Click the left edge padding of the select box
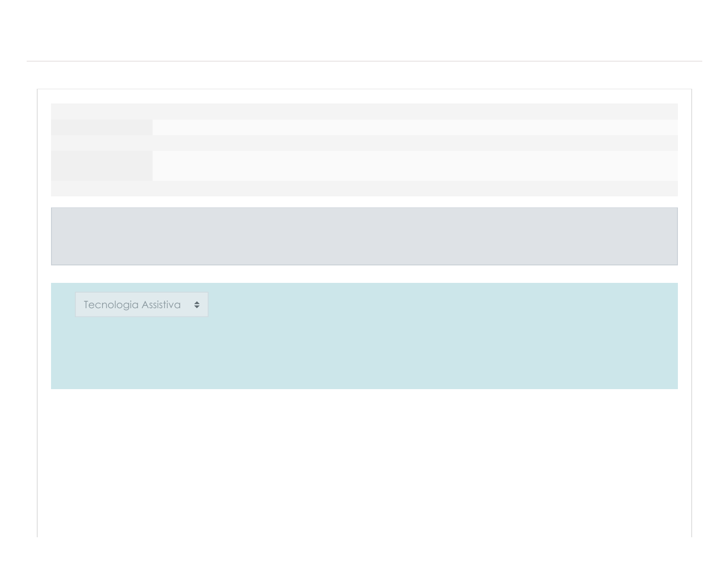This screenshot has height=563, width=728. pyautogui.click(x=79, y=304)
